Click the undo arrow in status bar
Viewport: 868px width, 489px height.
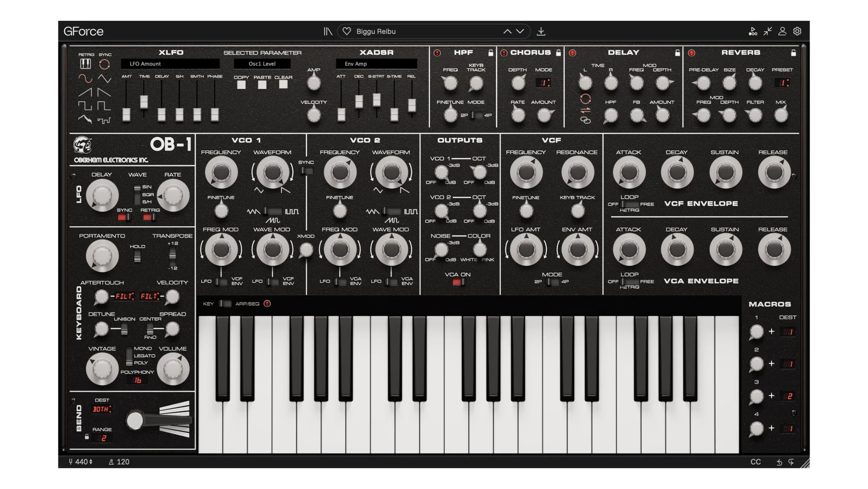point(779,462)
